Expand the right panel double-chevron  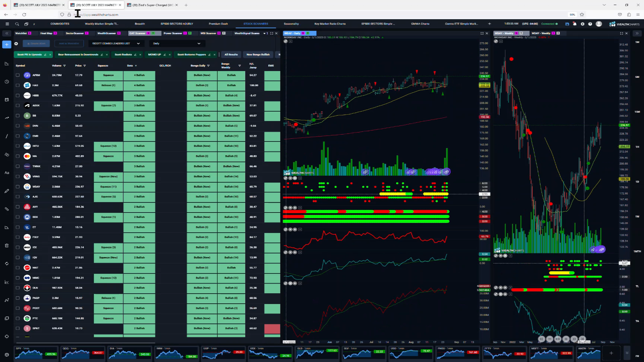(x=637, y=33)
